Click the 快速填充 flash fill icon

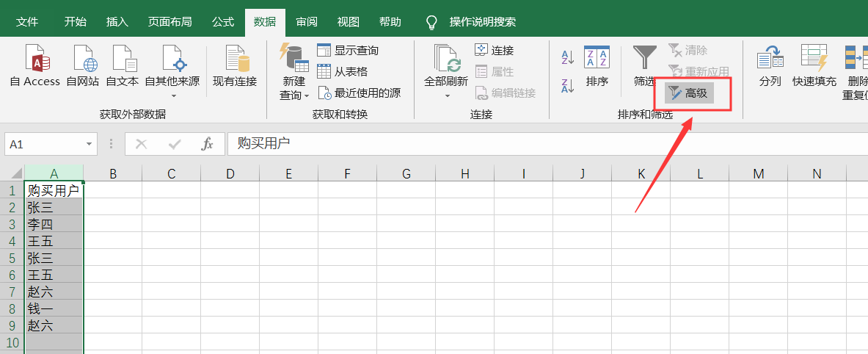click(x=814, y=59)
